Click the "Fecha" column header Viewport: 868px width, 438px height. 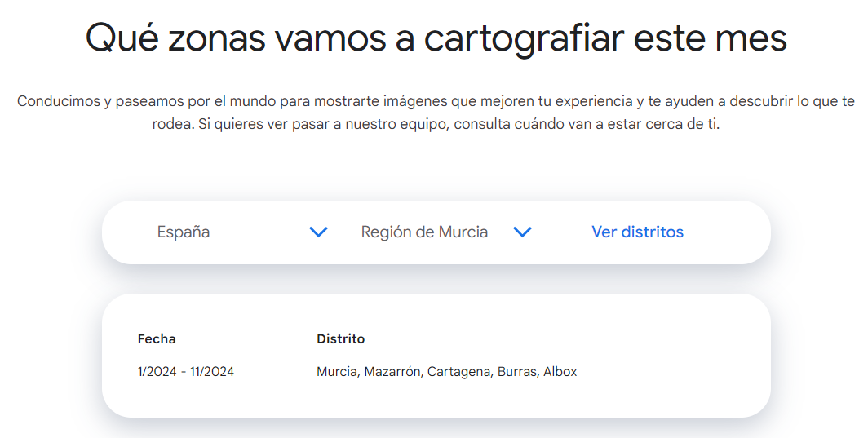157,338
